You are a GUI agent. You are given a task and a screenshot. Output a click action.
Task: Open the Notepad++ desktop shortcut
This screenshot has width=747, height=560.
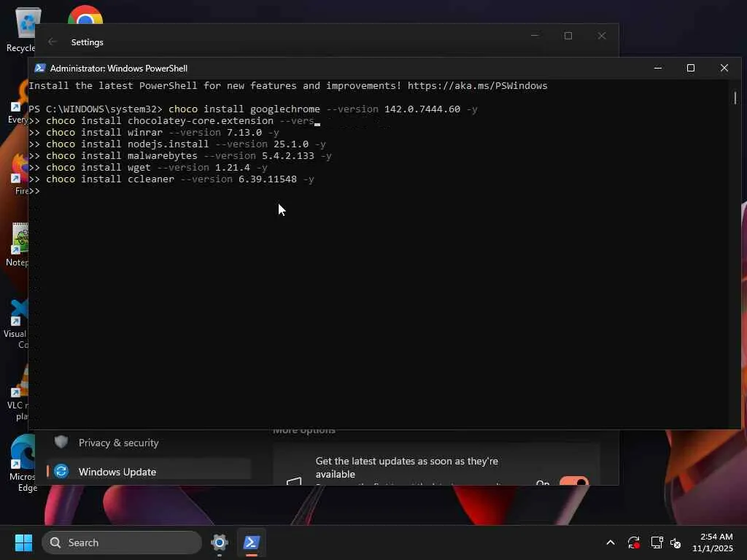coord(18,244)
